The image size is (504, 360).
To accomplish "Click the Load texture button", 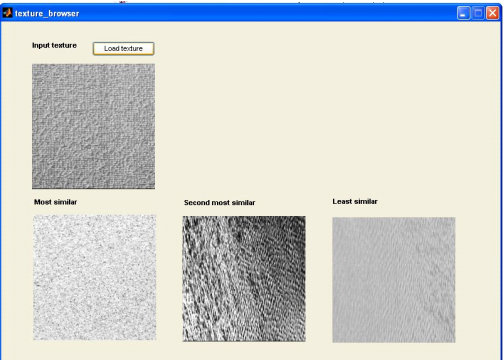I will [x=123, y=48].
